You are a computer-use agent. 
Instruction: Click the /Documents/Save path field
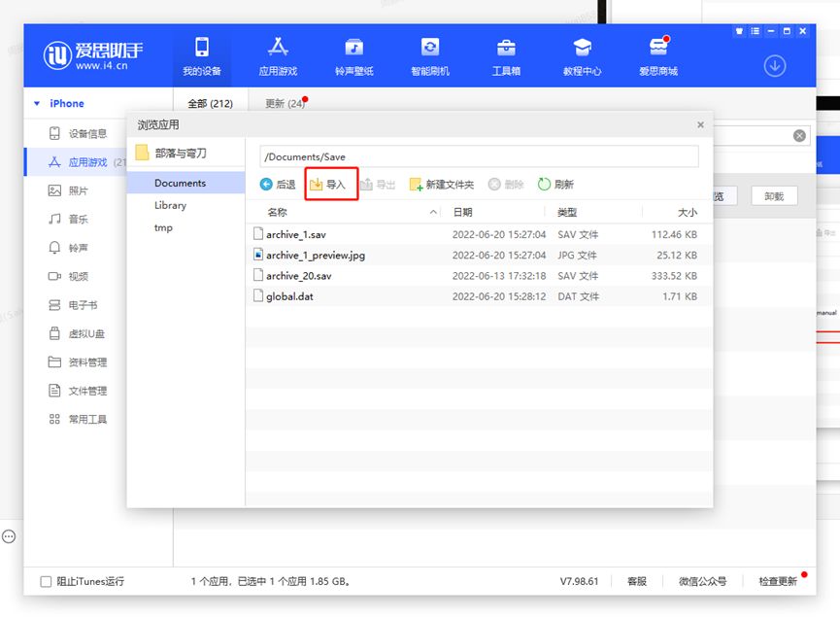click(x=479, y=156)
